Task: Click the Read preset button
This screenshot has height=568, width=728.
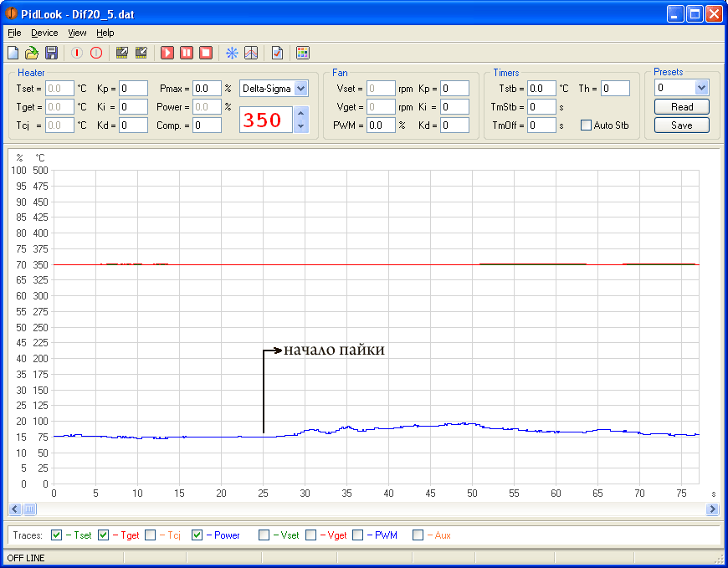Action: point(682,107)
